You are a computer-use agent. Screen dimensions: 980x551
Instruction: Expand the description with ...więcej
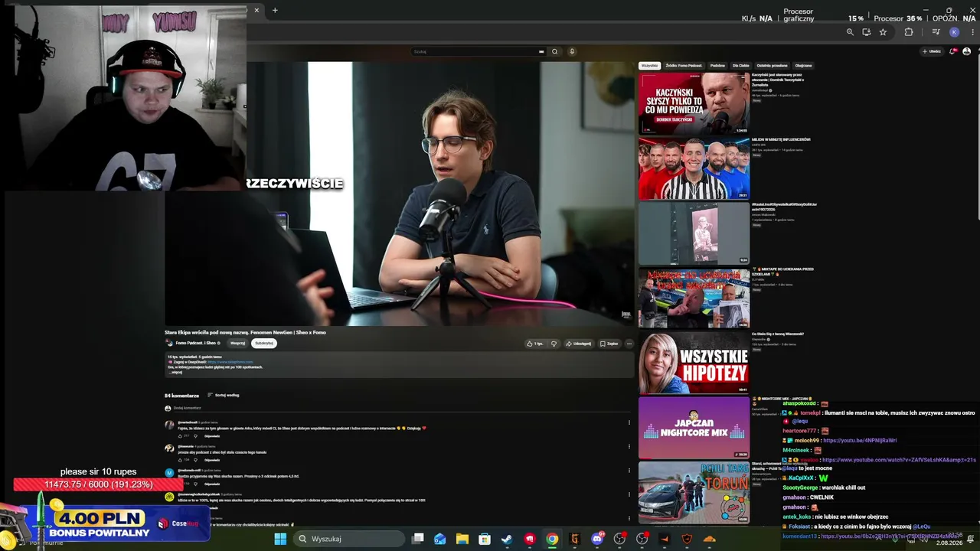click(176, 373)
